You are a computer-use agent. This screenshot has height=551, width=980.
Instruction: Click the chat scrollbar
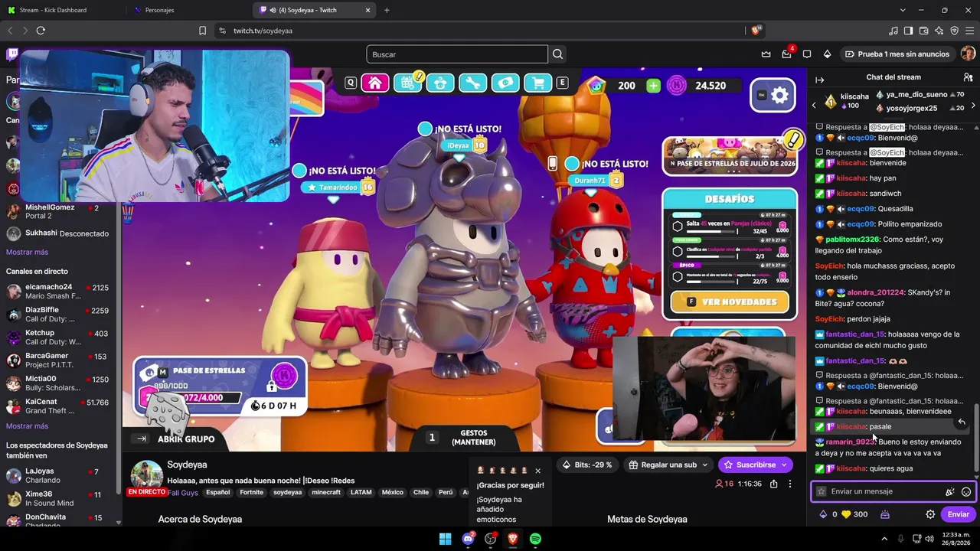(x=976, y=438)
